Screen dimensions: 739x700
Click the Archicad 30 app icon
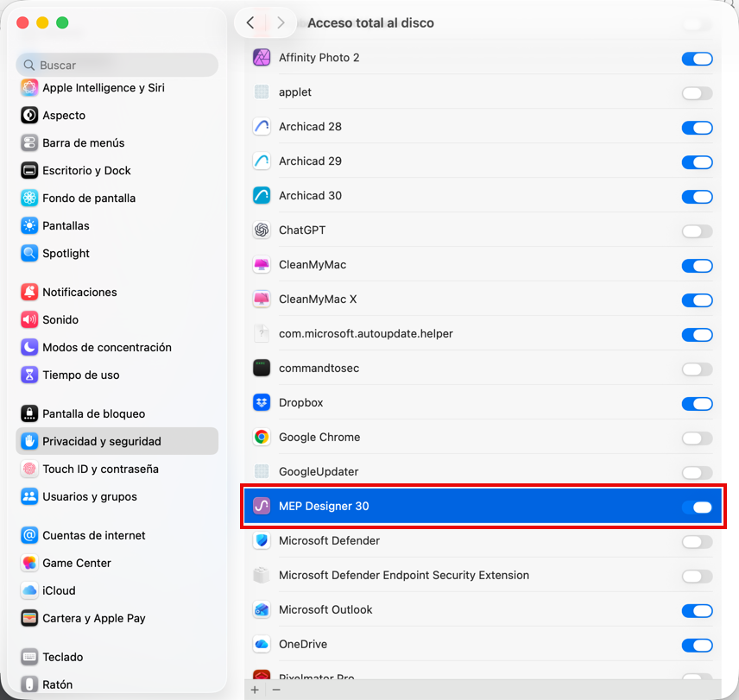point(262,195)
